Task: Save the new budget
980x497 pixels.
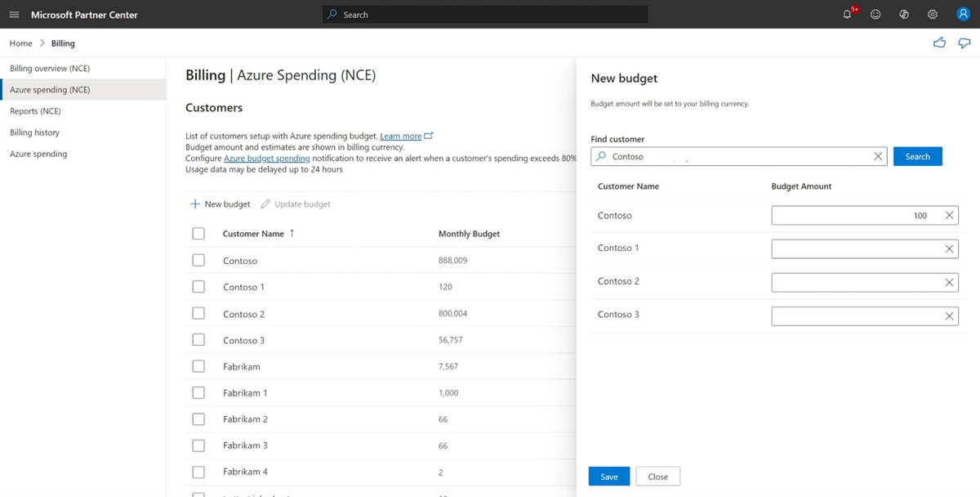Action: point(608,477)
